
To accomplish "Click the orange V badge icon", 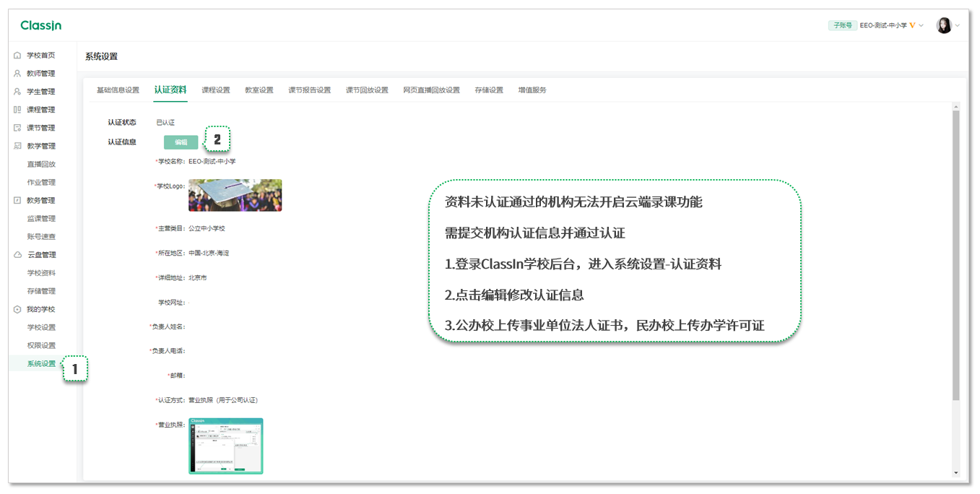I will pos(912,25).
